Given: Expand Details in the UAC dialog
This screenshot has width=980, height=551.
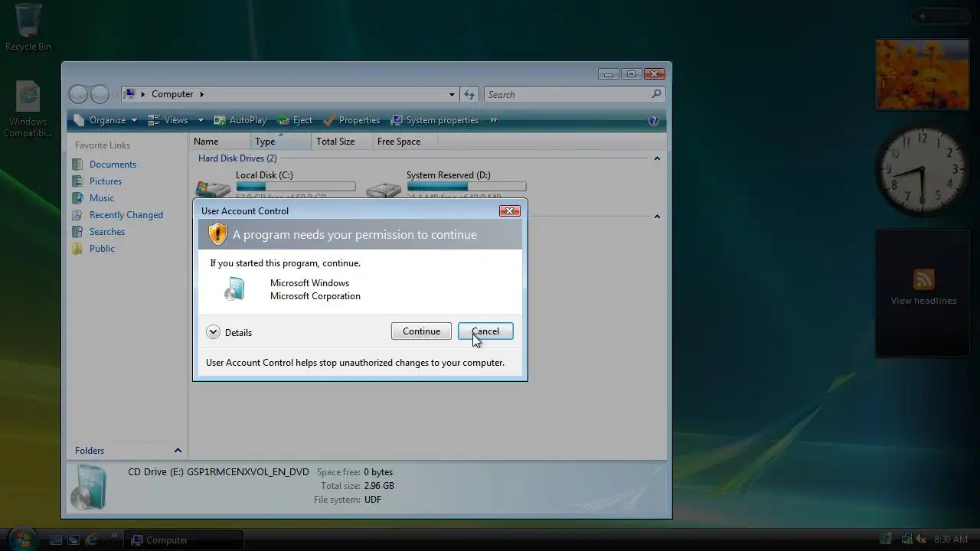Looking at the screenshot, I should pos(229,332).
